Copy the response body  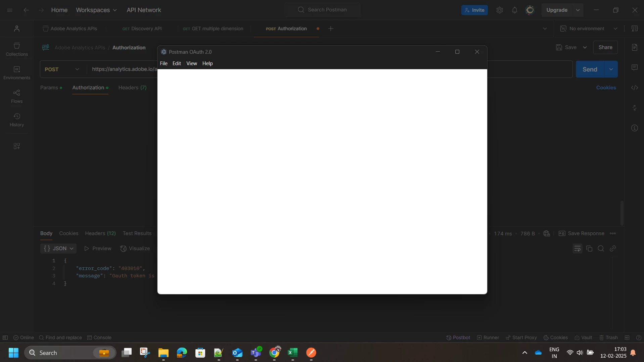click(589, 248)
